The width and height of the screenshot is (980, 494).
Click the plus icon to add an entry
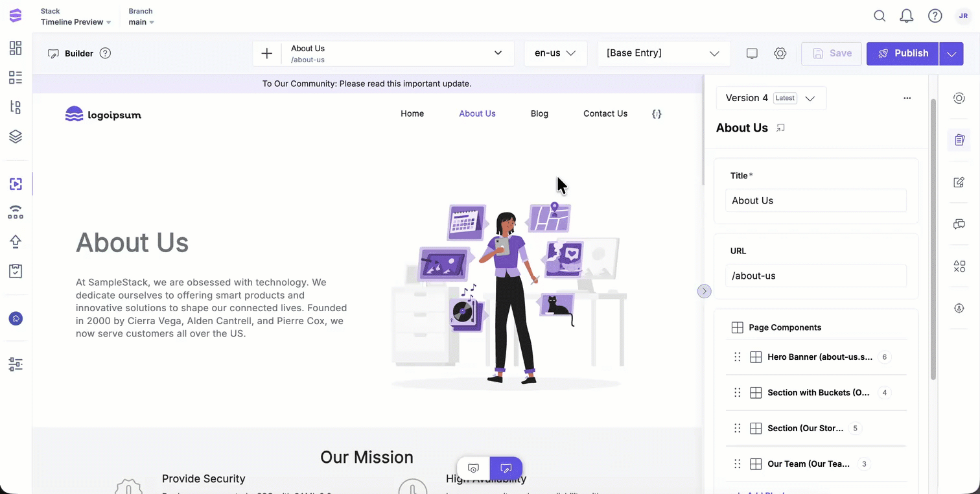266,53
